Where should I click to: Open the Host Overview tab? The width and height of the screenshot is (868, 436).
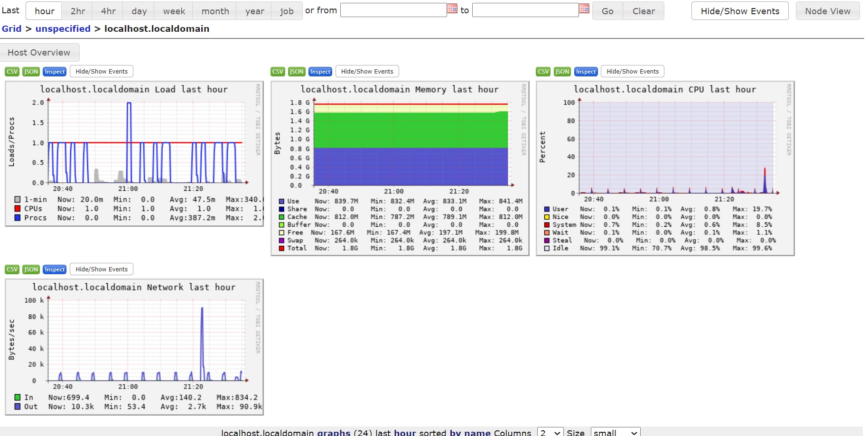(39, 53)
